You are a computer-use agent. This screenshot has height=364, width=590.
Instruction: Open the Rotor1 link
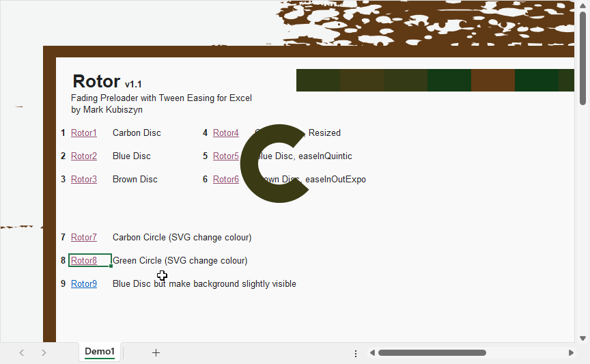(x=84, y=133)
